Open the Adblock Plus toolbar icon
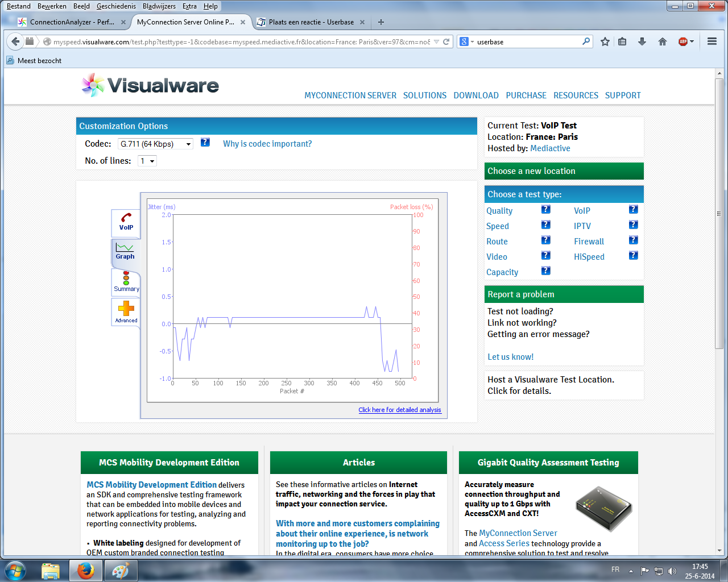728x582 pixels. 683,41
